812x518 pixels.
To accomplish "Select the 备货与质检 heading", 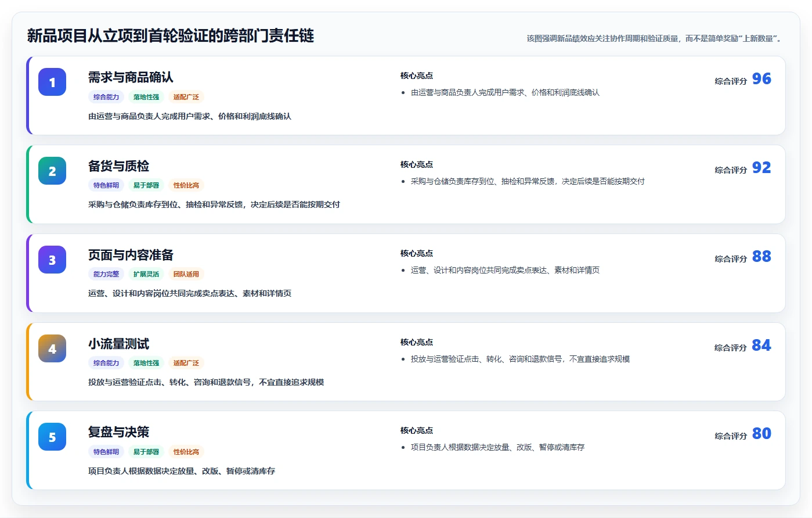I will [118, 166].
